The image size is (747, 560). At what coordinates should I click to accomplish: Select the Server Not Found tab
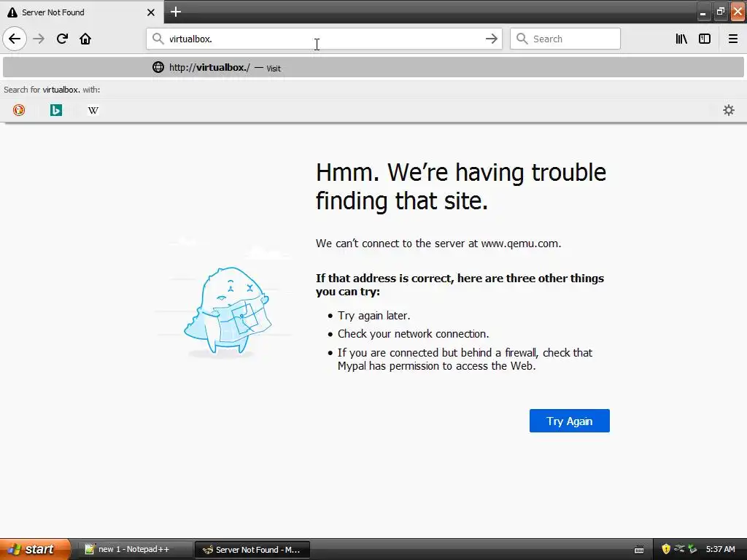point(82,12)
